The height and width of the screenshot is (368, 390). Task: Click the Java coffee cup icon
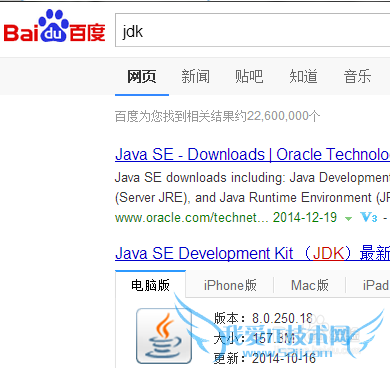pos(164,336)
